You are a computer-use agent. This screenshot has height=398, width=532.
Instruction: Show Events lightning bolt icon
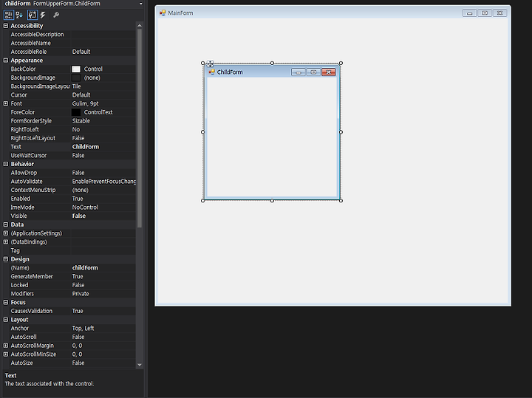click(43, 15)
